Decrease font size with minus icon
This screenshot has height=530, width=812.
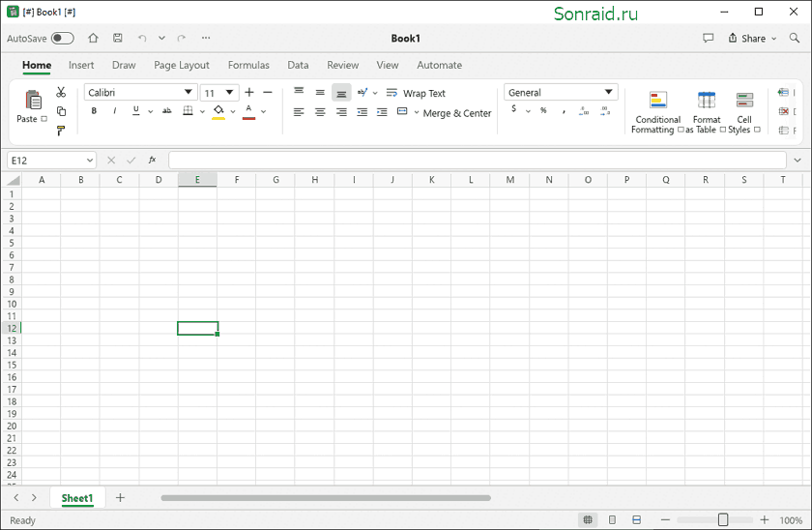point(268,92)
